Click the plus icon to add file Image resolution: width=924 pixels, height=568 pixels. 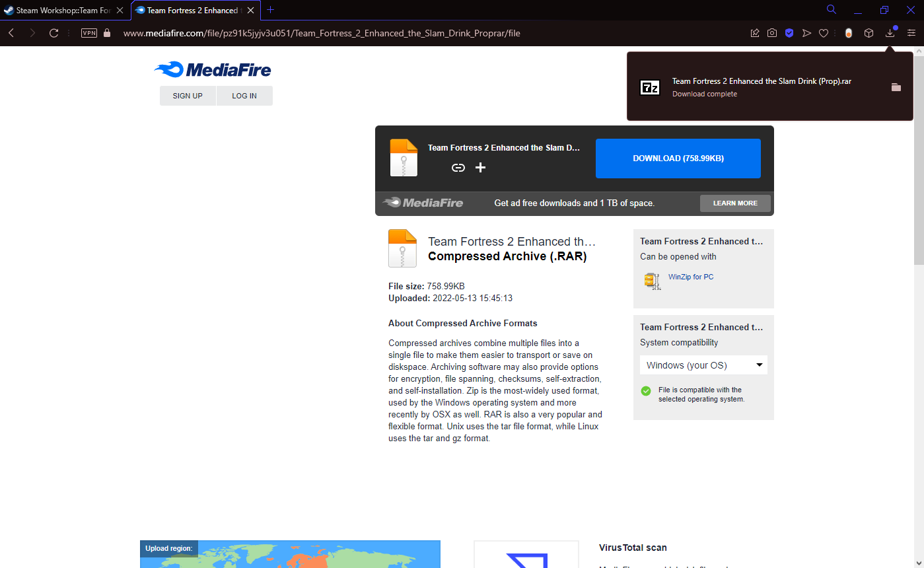481,168
